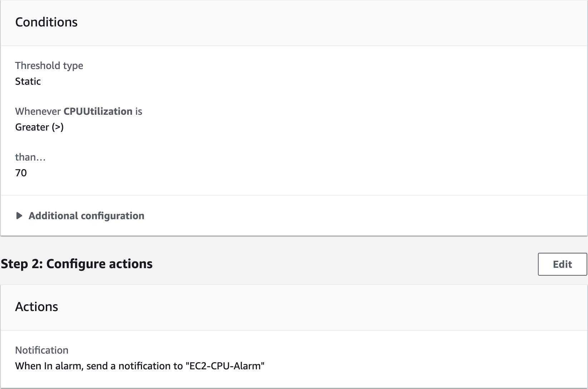The height and width of the screenshot is (389, 588).
Task: Click the 'When In alarm' notification text
Action: (48, 366)
